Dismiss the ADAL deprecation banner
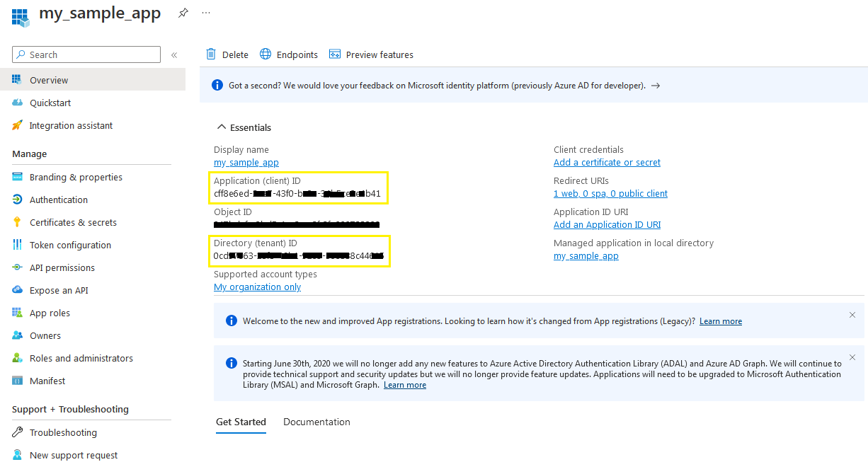Viewport: 868px width, 462px height. pyautogui.click(x=852, y=357)
